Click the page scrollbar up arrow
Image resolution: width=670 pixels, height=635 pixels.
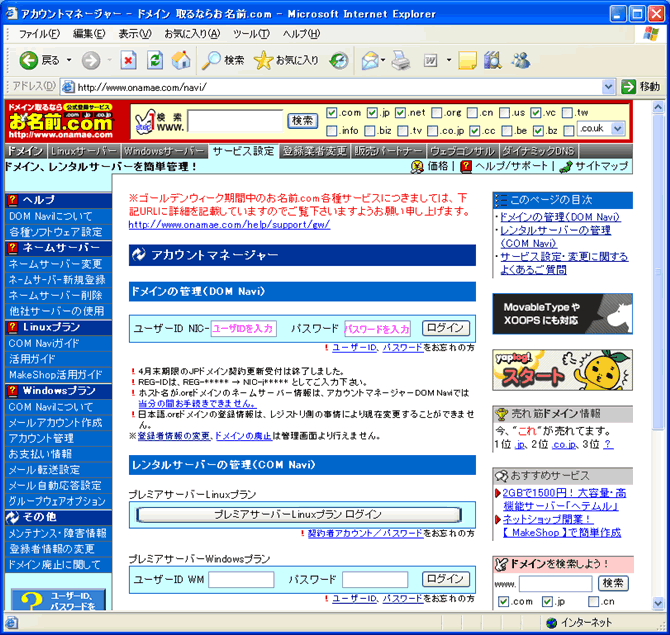pyautogui.click(x=658, y=107)
